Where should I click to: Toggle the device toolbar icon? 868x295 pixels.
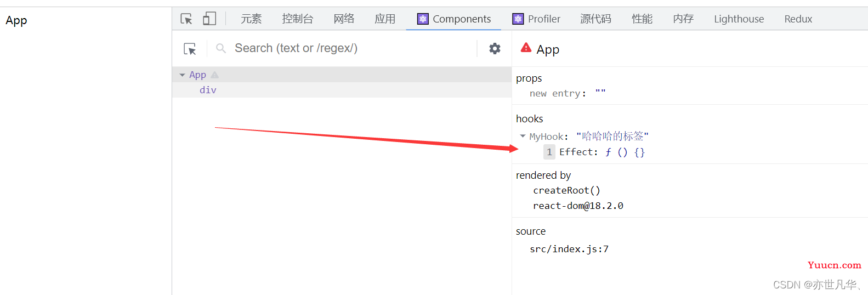[x=209, y=19]
